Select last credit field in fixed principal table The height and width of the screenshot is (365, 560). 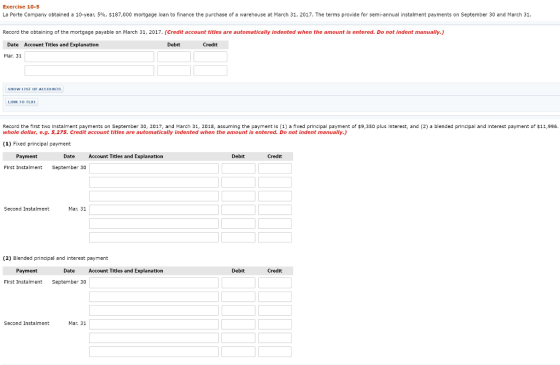tap(275, 238)
